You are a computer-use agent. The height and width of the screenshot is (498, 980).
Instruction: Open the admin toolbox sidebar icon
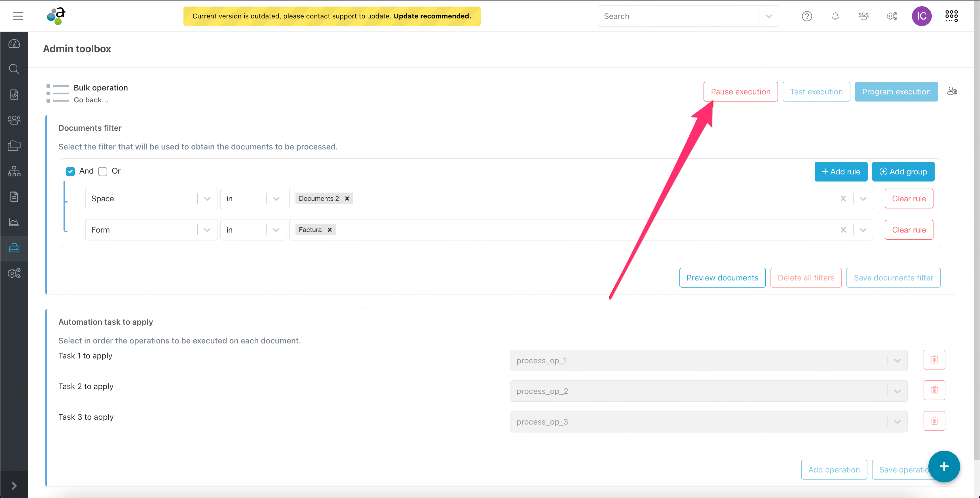coord(14,248)
